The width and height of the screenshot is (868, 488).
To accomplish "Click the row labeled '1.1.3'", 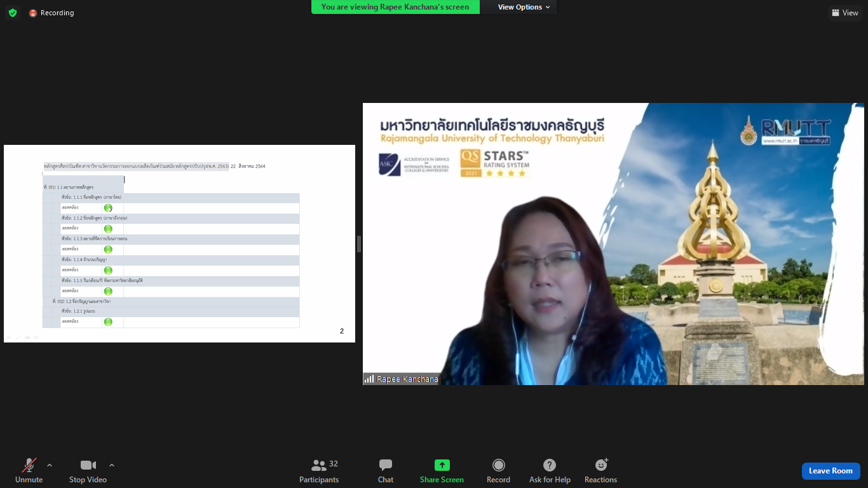I will 180,239.
